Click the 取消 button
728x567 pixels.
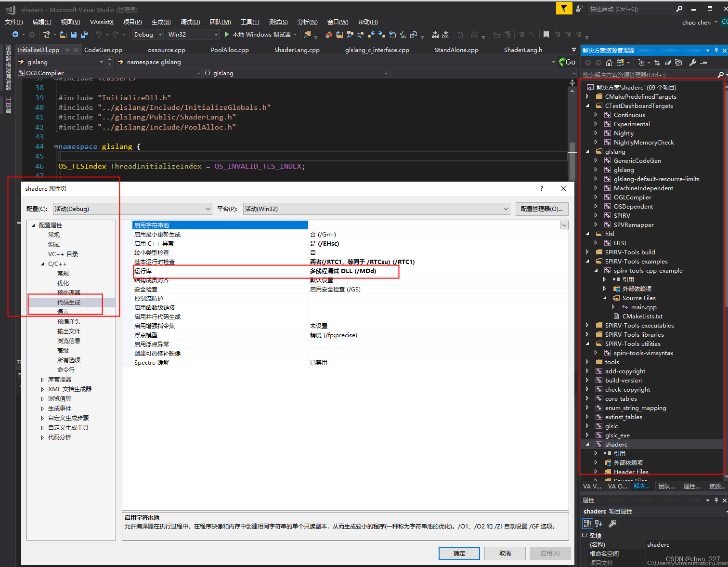pyautogui.click(x=505, y=553)
